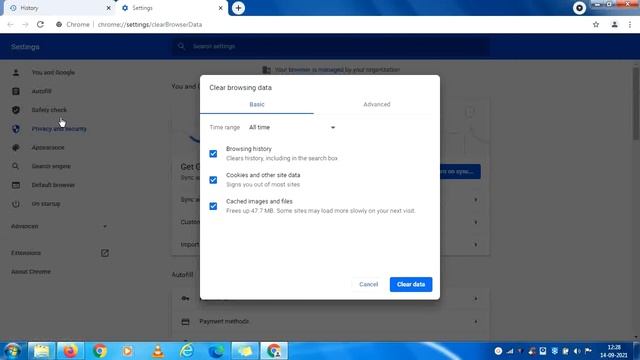Click the volume icon in system tray
The width and height of the screenshot is (640, 360).
[x=577, y=351]
